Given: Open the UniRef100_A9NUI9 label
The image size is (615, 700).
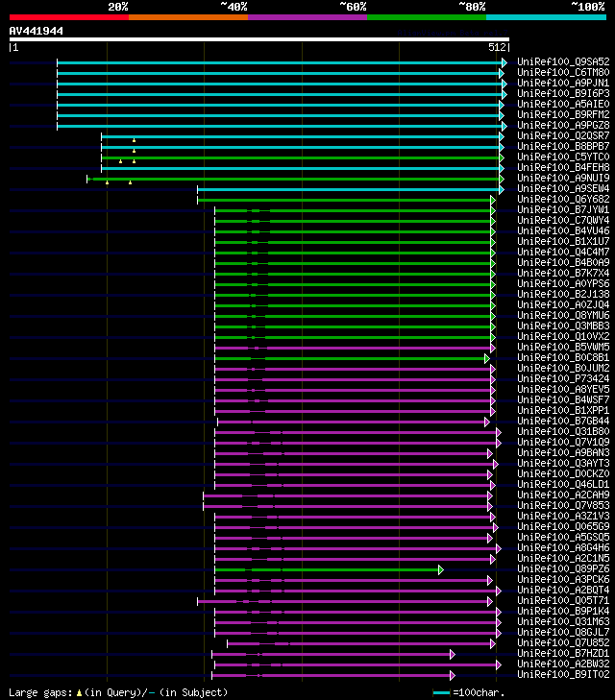Looking at the screenshot, I should coord(563,179).
